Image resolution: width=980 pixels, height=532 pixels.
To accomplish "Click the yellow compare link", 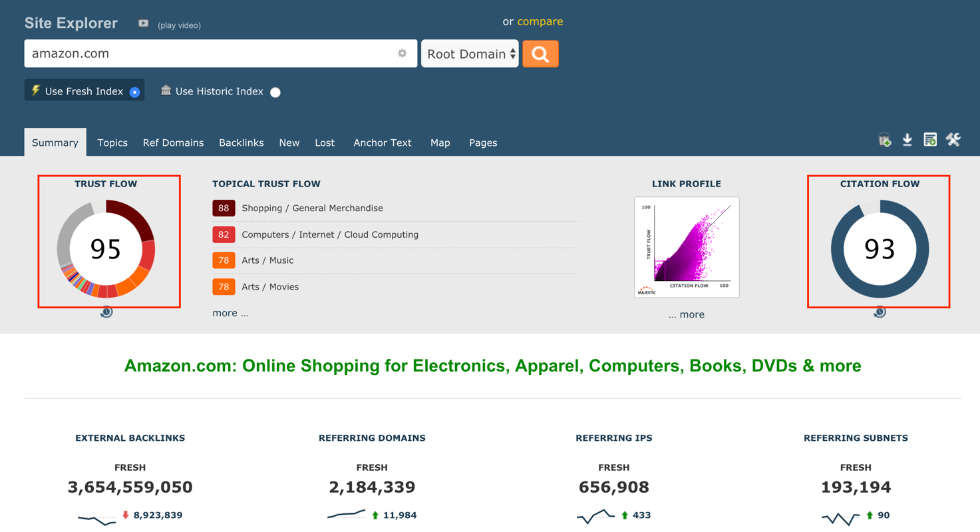I will click(x=540, y=21).
